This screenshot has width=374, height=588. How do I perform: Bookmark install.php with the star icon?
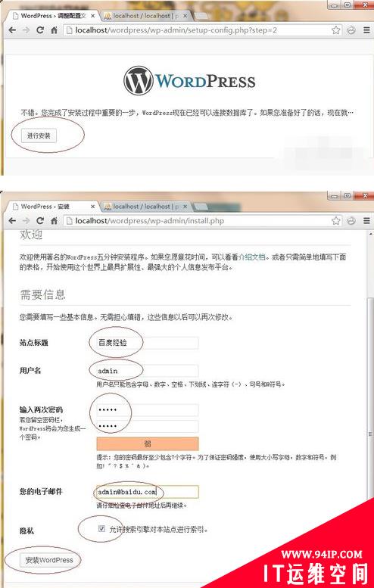pos(335,221)
